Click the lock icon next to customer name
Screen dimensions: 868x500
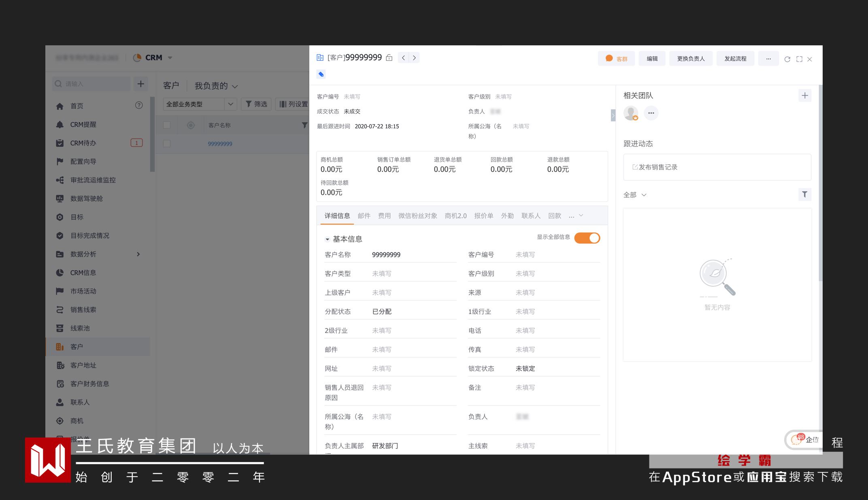click(x=389, y=58)
